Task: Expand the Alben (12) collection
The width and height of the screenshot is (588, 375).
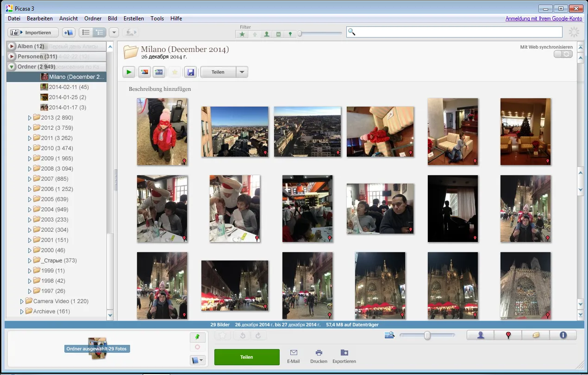Action: tap(12, 46)
